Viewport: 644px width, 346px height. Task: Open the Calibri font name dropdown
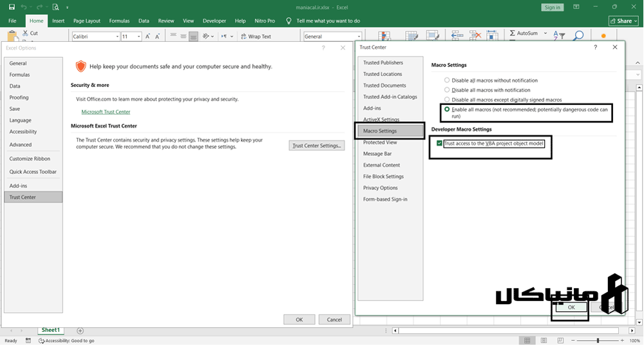tap(117, 37)
